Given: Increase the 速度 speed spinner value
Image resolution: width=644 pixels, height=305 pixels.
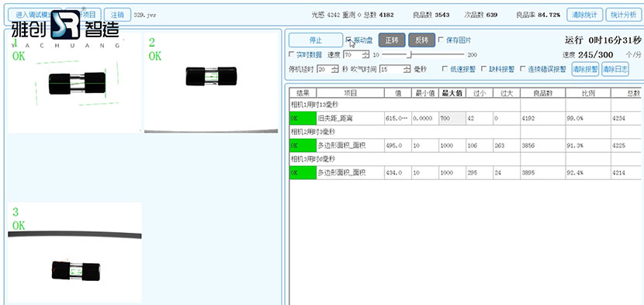Looking at the screenshot, I should [x=365, y=53].
